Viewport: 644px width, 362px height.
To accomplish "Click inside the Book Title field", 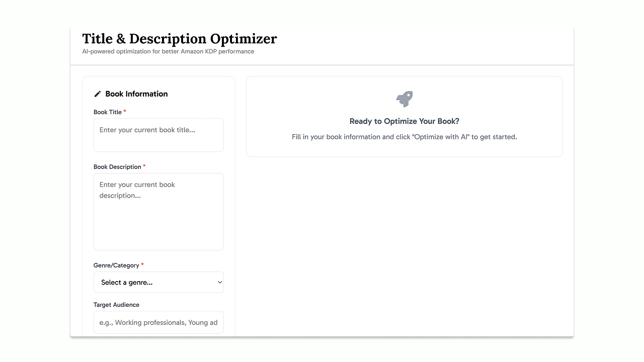I will [158, 135].
